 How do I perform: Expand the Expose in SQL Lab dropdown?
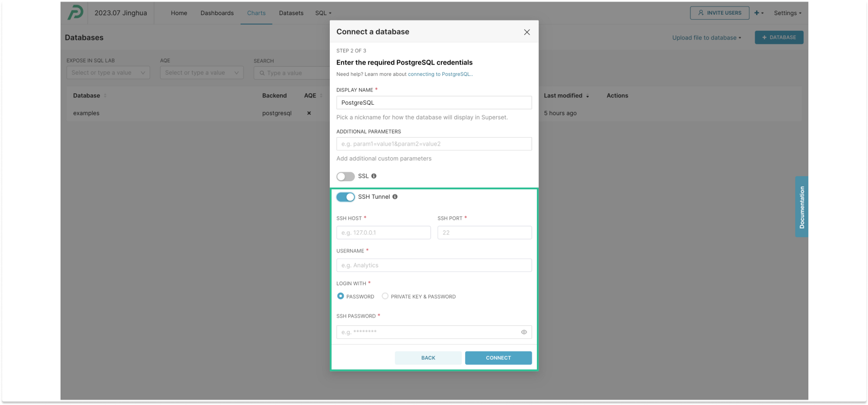108,72
